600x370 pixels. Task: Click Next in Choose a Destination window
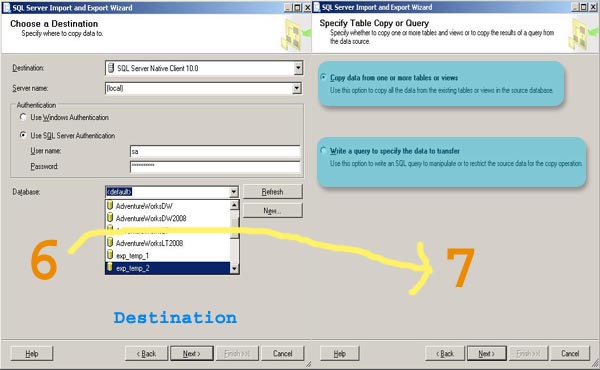(192, 354)
